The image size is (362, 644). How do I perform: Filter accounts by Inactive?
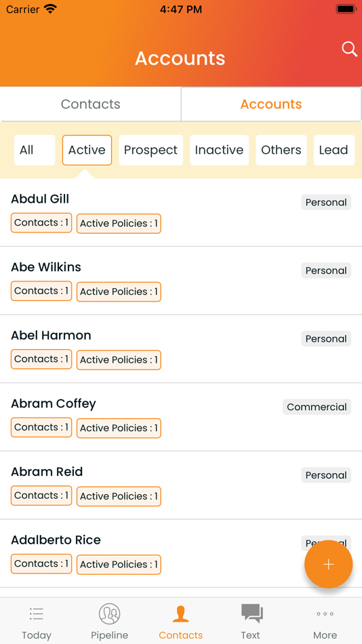pos(219,150)
